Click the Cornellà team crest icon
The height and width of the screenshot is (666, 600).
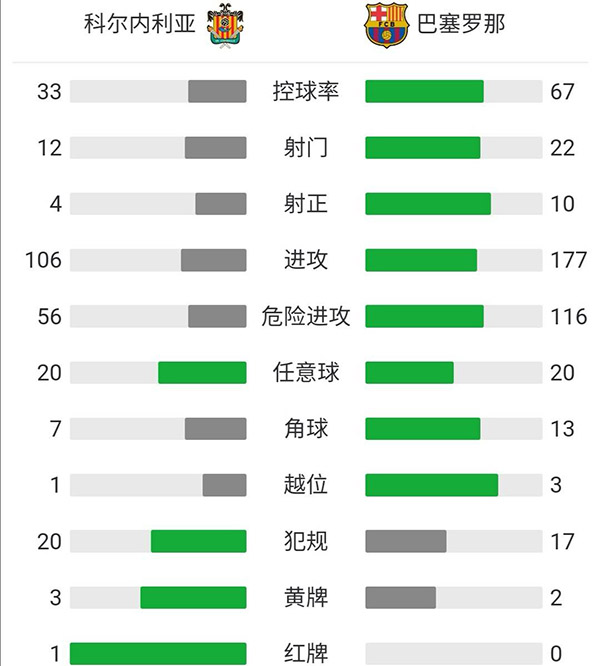pyautogui.click(x=223, y=25)
